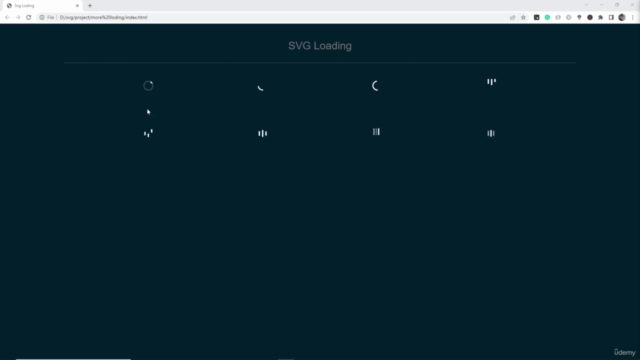
Task: Reload the current page
Action: (x=29, y=18)
